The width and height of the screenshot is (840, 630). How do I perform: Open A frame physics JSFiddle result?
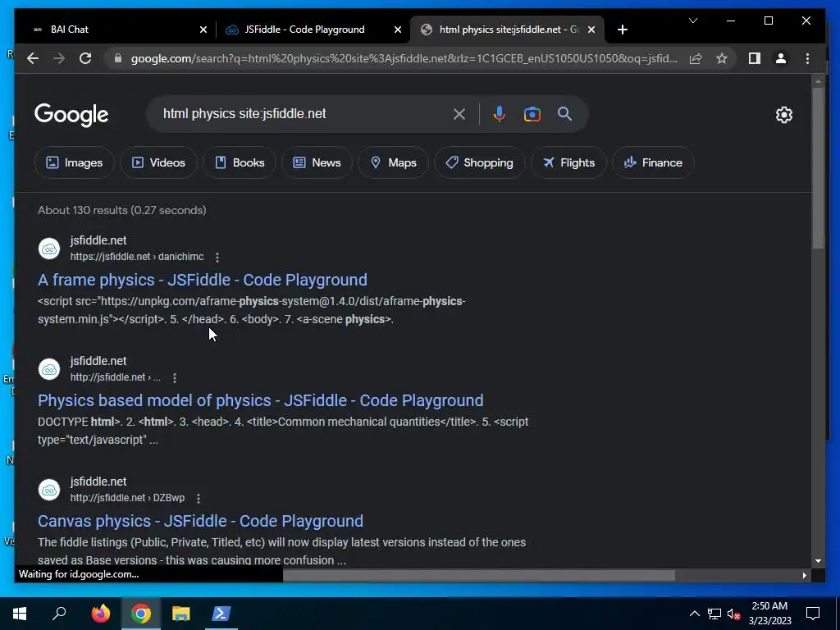tap(203, 280)
